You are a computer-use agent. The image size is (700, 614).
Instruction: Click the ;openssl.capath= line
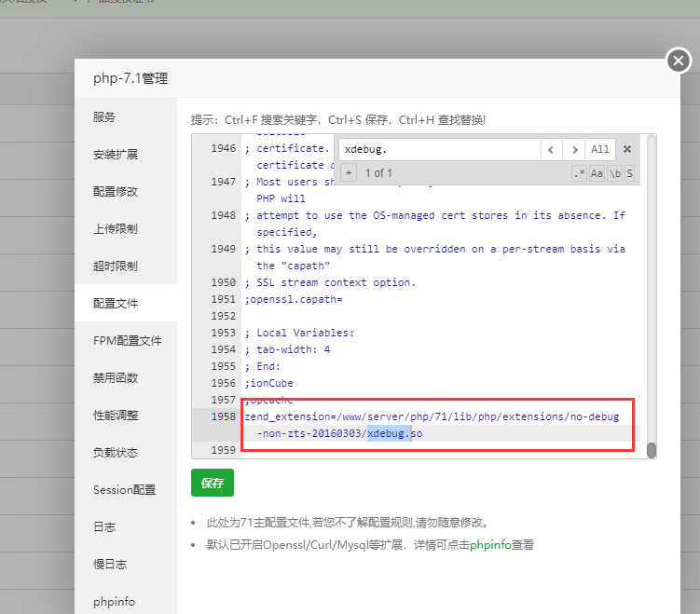(x=294, y=299)
